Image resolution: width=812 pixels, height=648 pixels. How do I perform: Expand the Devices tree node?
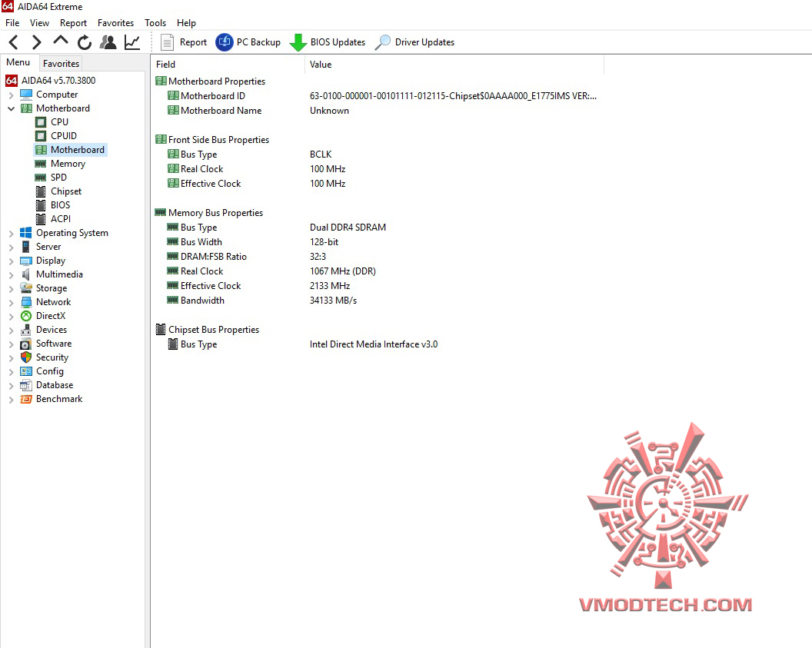[11, 331]
